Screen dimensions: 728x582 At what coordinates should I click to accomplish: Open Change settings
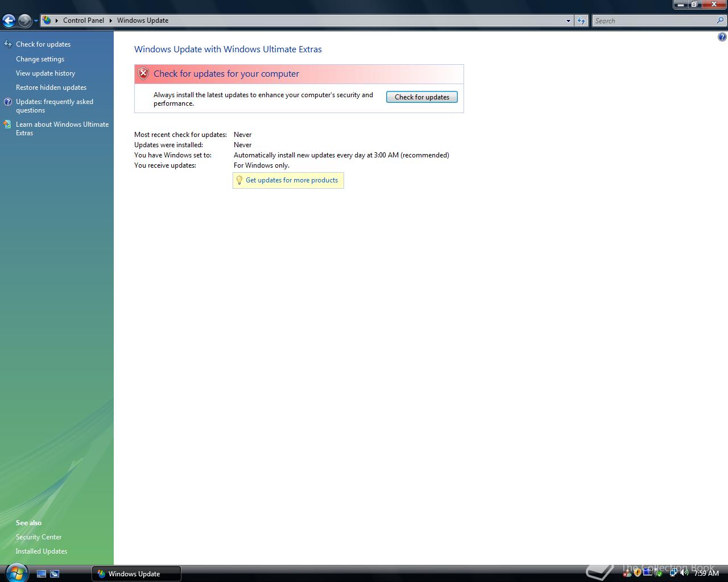tap(40, 59)
